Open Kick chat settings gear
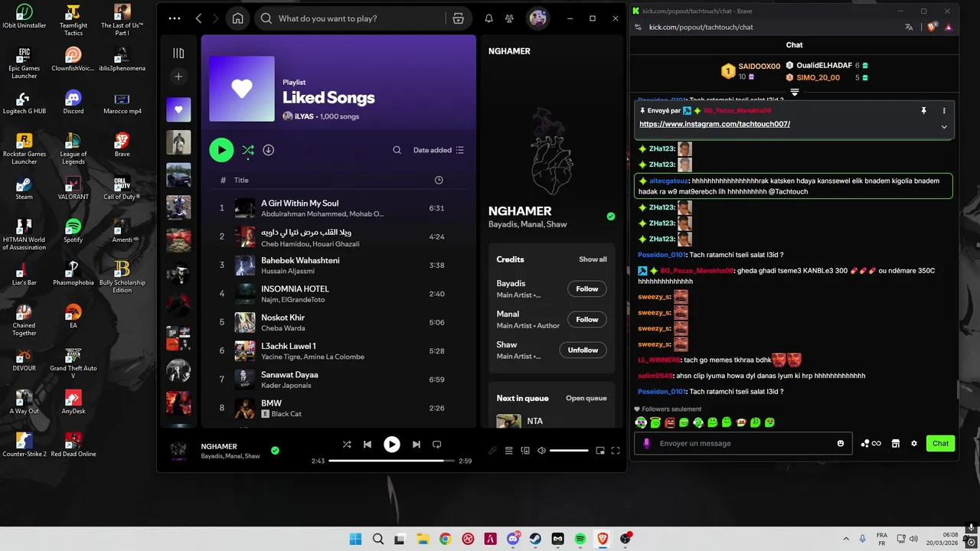The image size is (980, 551). coord(913,443)
